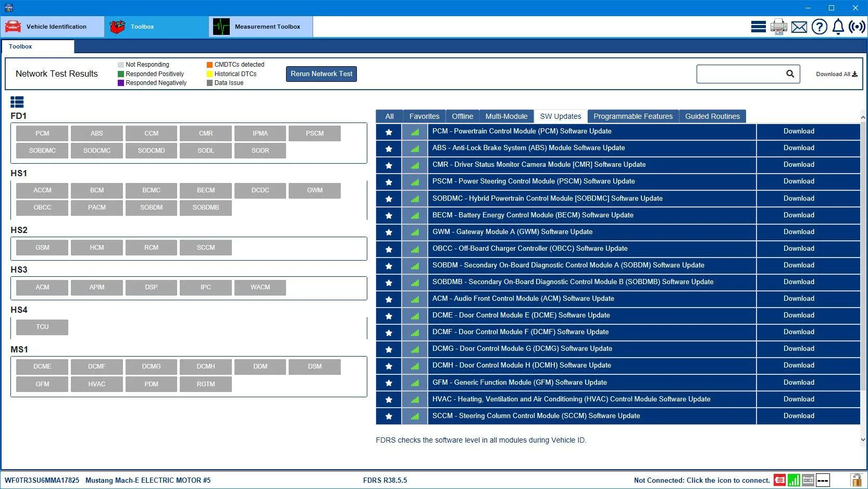The height and width of the screenshot is (489, 868).
Task: Click the Download All button
Action: pos(836,74)
